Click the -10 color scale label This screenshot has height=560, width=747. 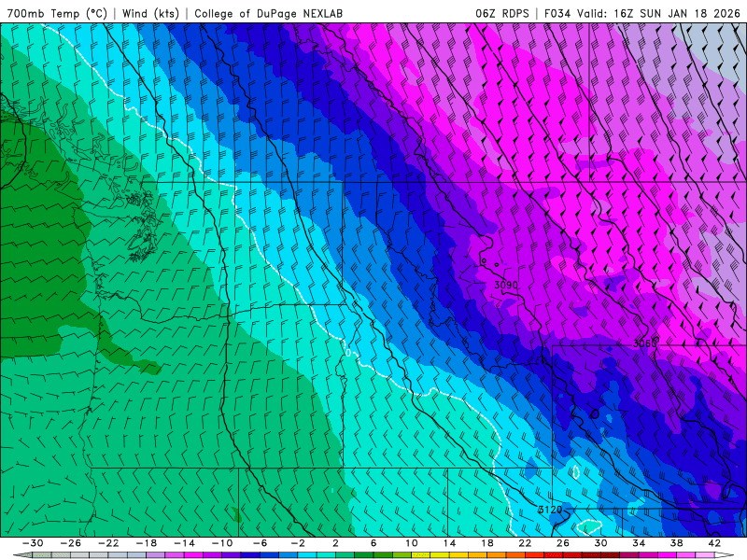click(222, 543)
